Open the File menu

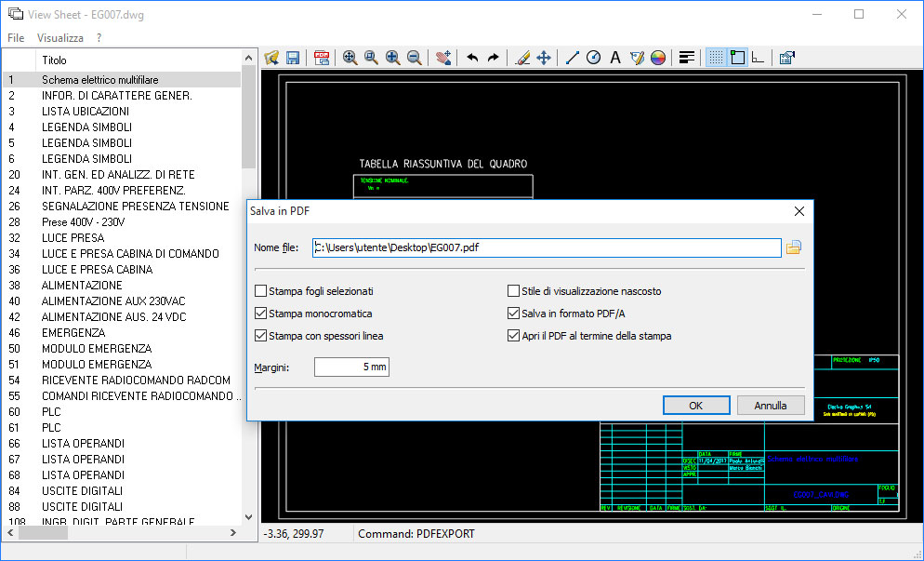(x=16, y=38)
